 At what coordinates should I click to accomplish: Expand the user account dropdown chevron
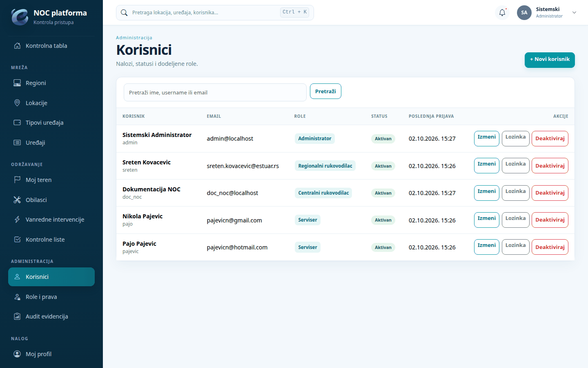[x=574, y=13]
